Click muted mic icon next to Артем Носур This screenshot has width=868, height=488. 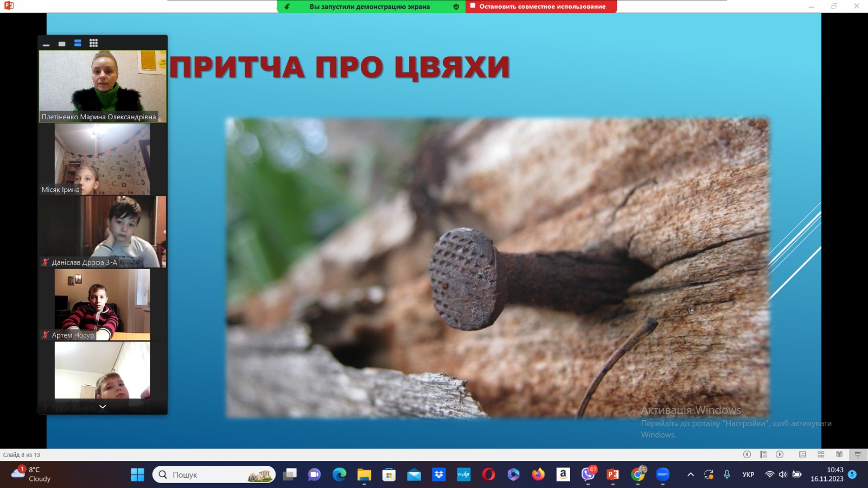tap(46, 335)
